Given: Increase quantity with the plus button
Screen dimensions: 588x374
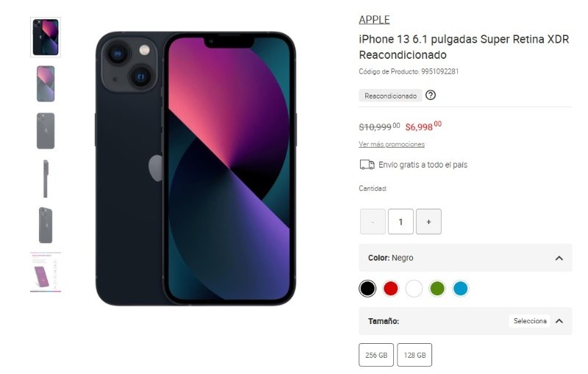Looking at the screenshot, I should (x=429, y=221).
